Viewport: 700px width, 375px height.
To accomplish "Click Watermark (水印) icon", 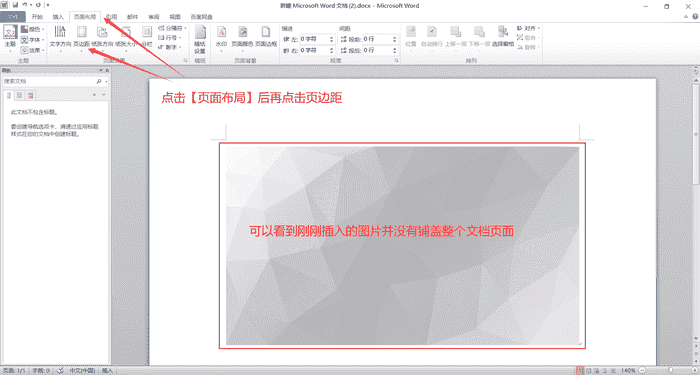I will [x=221, y=31].
